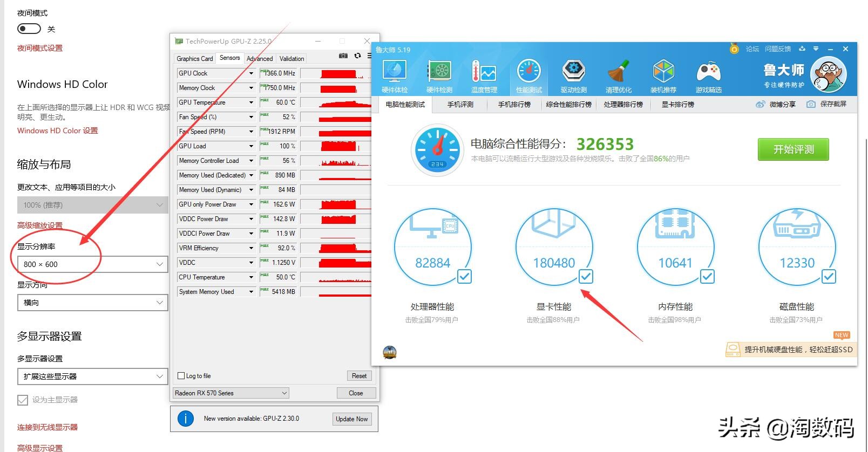Click the GPU Load sensor graph
868x452 pixels.
(x=336, y=146)
